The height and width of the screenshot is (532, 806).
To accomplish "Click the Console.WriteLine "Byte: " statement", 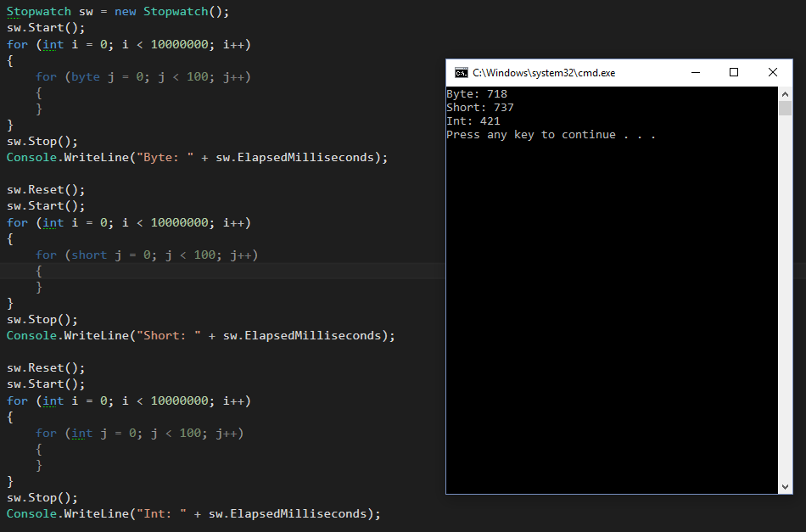I will [197, 158].
